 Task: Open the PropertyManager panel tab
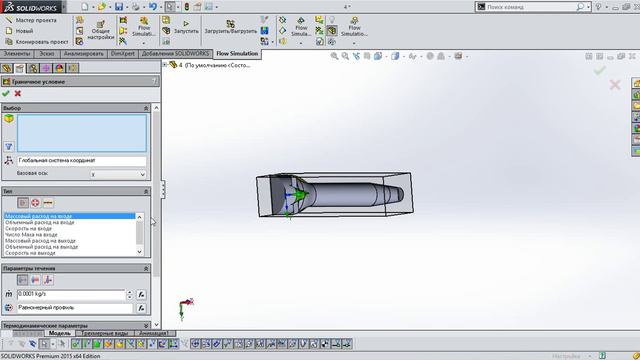(x=20, y=68)
